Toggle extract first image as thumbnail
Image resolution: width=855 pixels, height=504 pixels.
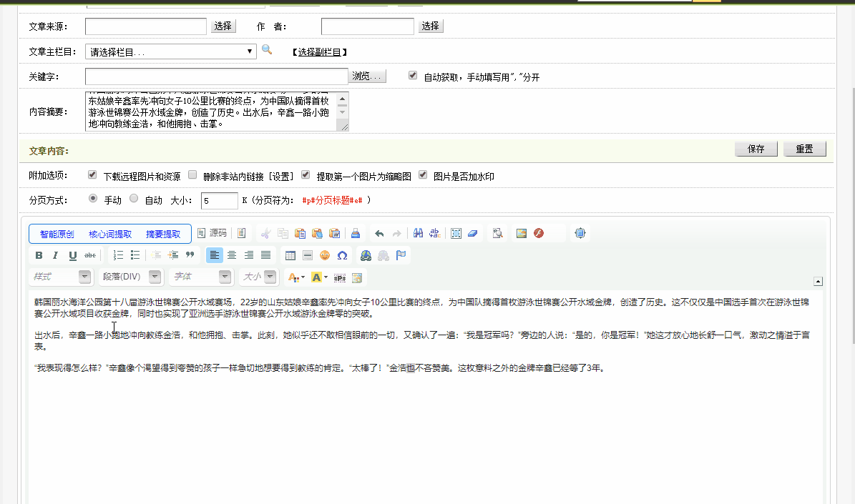[306, 175]
